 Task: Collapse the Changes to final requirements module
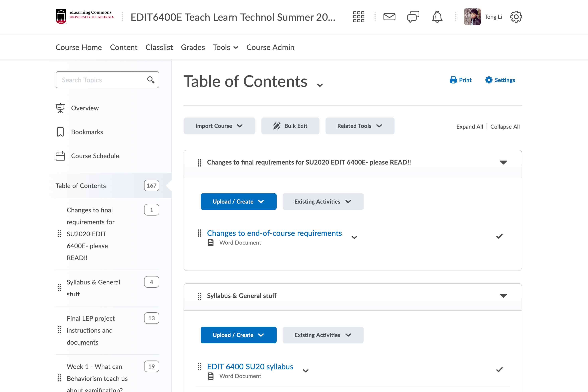tap(503, 162)
